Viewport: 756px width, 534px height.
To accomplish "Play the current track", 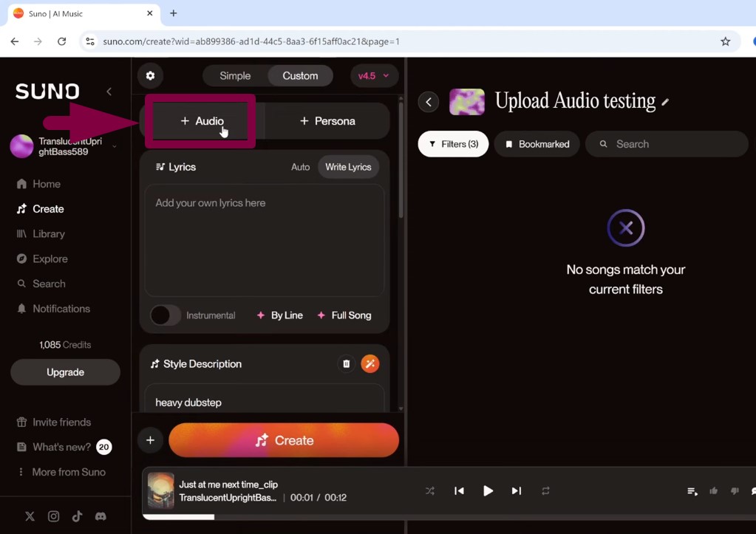I will coord(488,491).
